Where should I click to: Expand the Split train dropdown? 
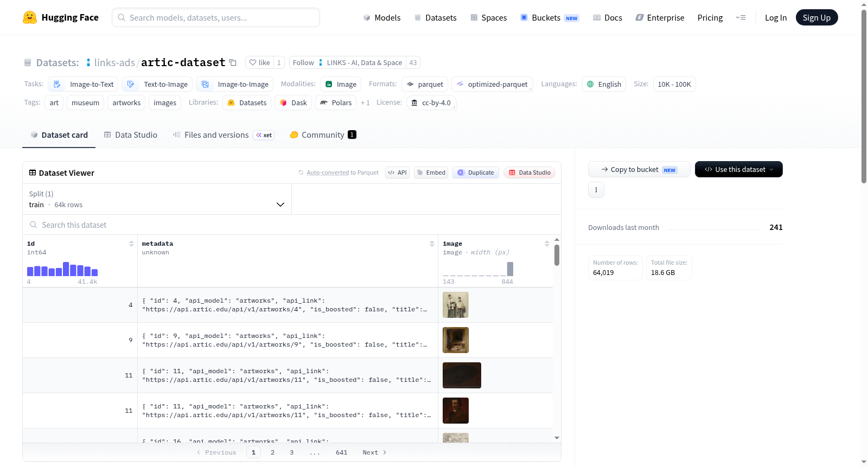tap(157, 199)
